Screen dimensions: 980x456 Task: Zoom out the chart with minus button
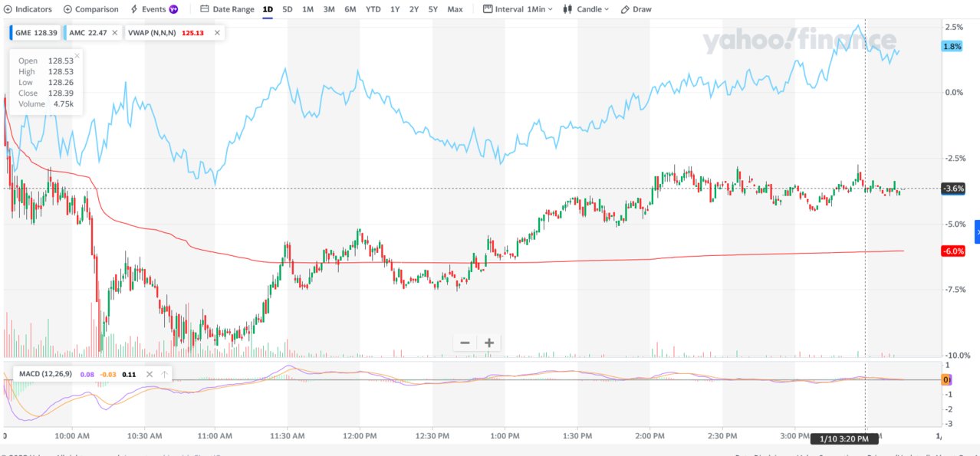point(464,343)
